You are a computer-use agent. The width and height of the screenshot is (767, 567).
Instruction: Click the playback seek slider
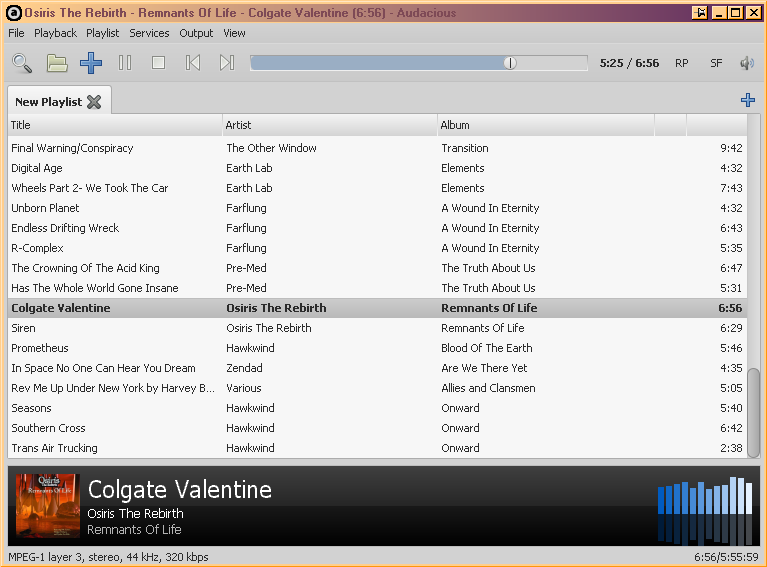418,63
